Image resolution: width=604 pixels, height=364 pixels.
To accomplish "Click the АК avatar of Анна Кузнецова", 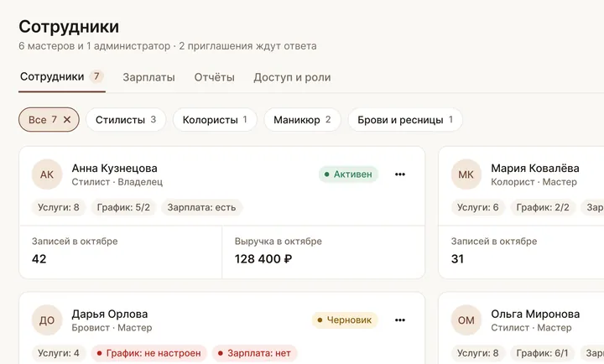I will pos(47,174).
